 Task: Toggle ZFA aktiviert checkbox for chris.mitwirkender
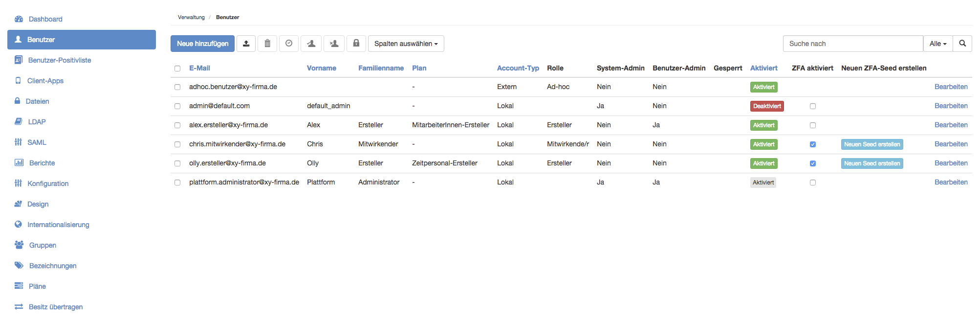[813, 144]
